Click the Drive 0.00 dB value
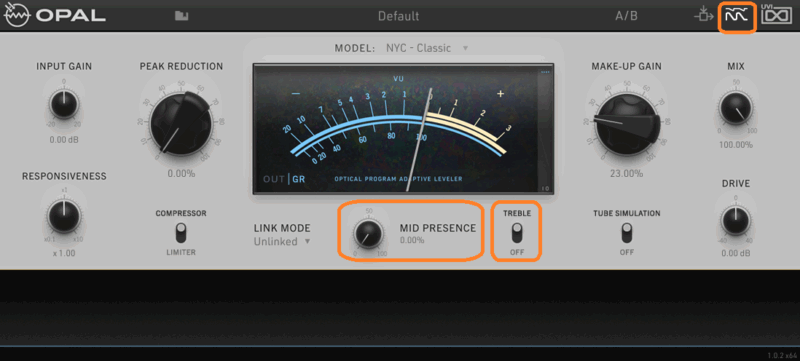 [736, 253]
